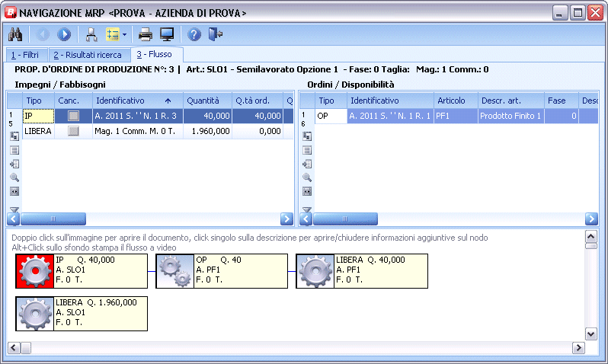Click the red IP gear node image

point(35,271)
